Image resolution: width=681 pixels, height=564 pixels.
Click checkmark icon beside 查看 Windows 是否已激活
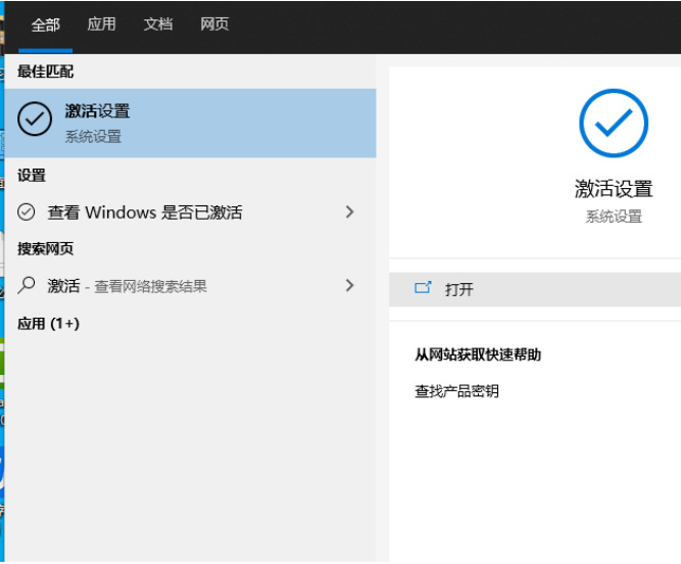27,212
